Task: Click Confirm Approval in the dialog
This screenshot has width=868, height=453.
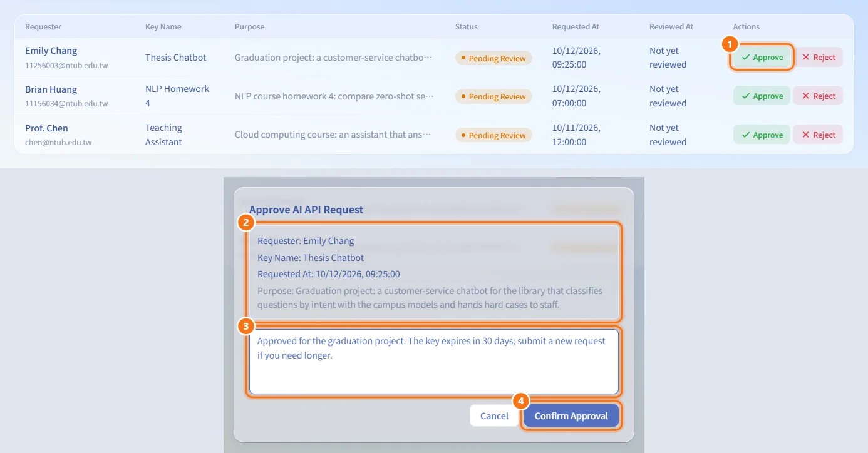Action: 571,416
